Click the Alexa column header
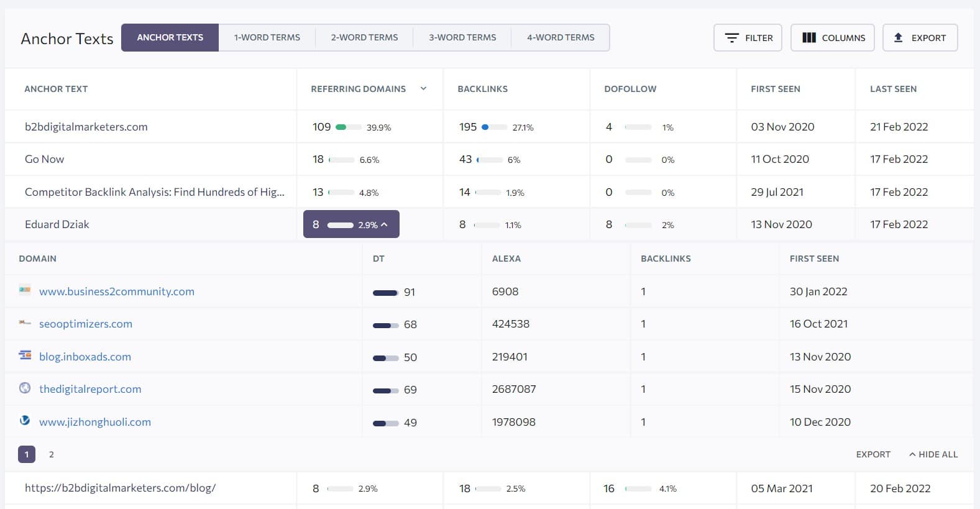The width and height of the screenshot is (980, 509). point(506,259)
